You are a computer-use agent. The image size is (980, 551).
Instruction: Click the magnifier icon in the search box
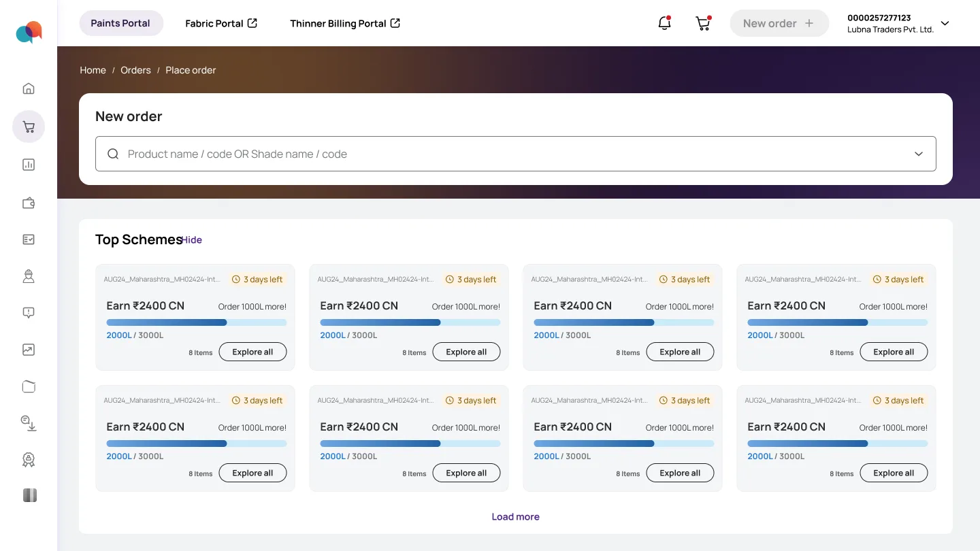(113, 154)
